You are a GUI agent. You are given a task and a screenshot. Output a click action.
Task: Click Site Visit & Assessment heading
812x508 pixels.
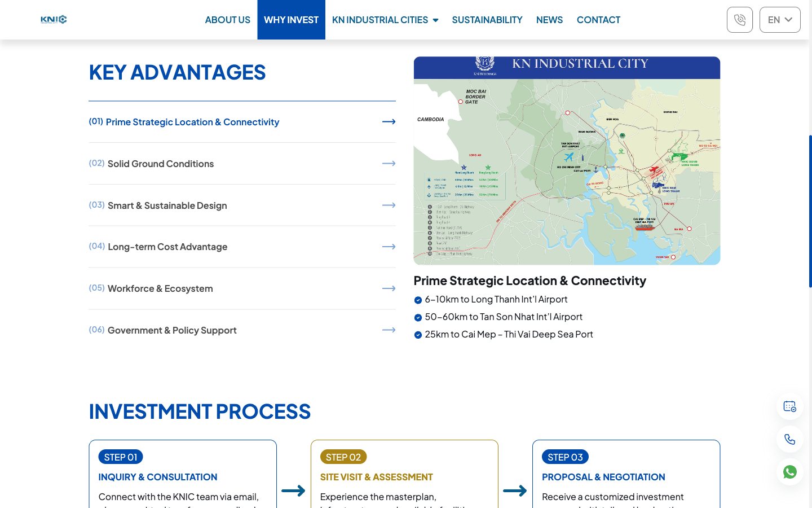376,477
